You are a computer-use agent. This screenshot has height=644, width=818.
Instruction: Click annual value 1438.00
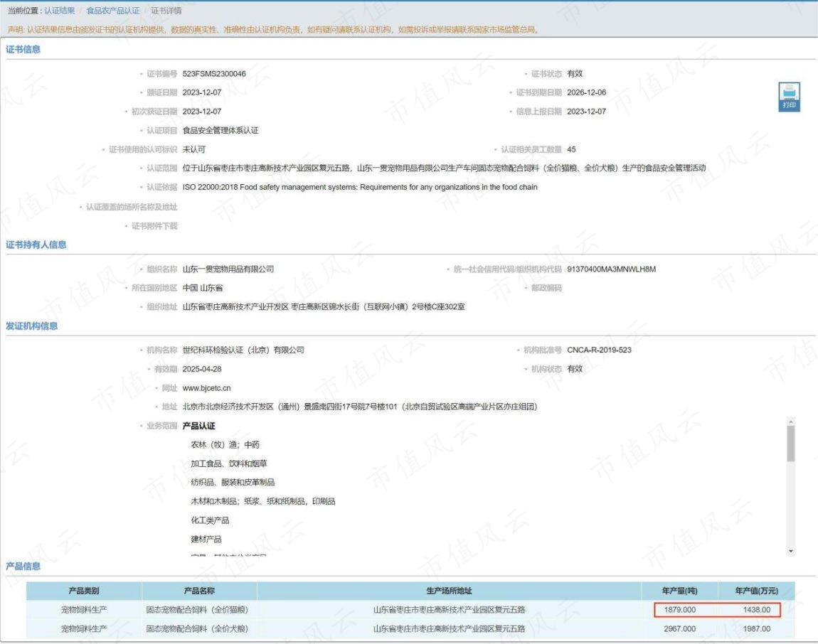point(756,610)
